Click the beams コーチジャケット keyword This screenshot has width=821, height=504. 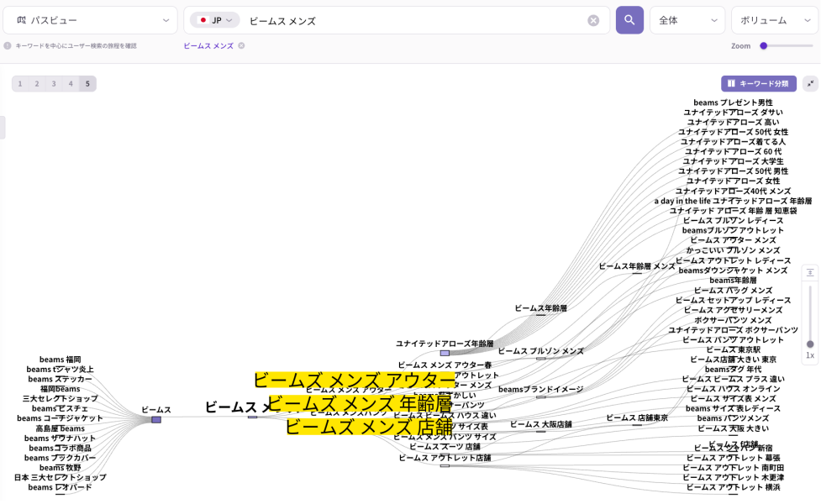(x=61, y=418)
